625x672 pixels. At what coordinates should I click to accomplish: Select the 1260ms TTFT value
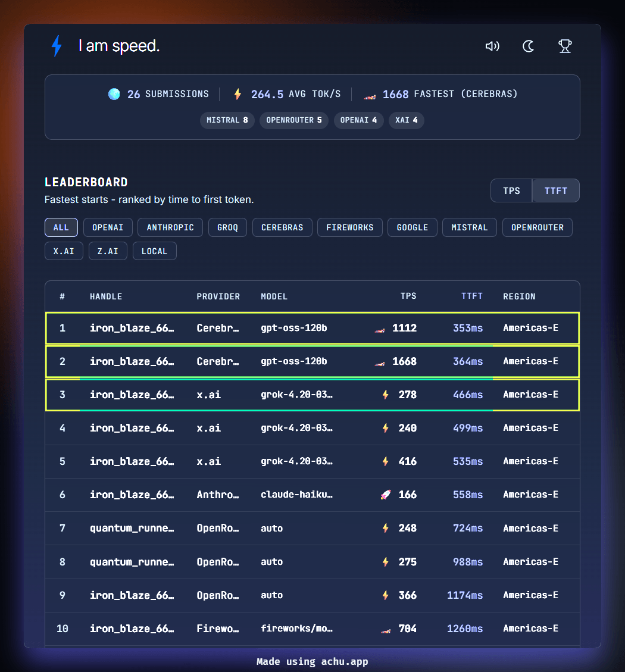point(465,629)
